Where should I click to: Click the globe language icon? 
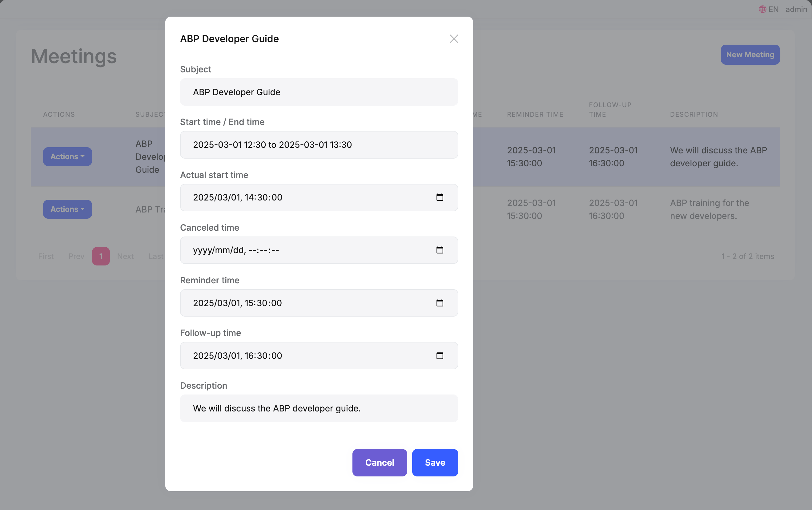pos(762,9)
